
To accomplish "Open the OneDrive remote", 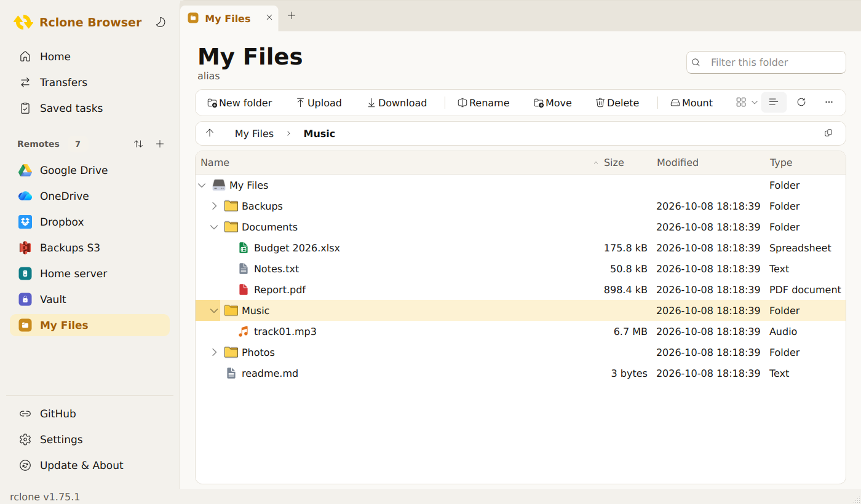I will click(90, 196).
